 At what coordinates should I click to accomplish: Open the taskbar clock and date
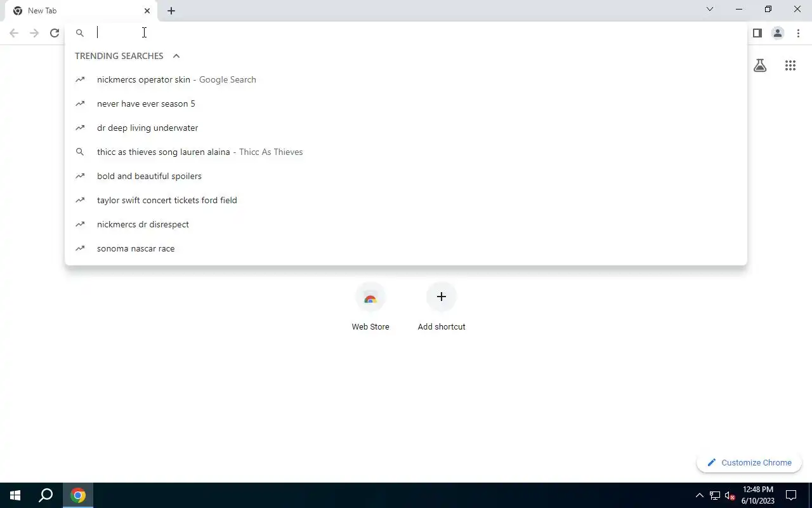758,495
